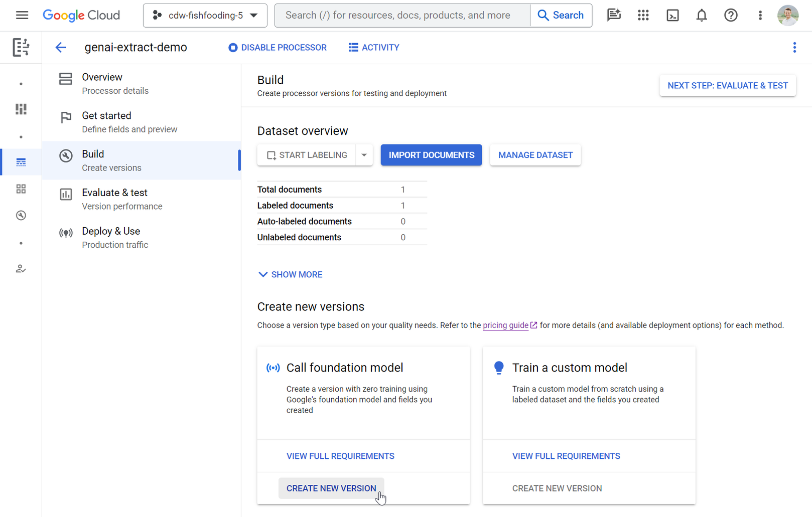Open the Activity panel
Screen dimensions: 812x517
374,48
